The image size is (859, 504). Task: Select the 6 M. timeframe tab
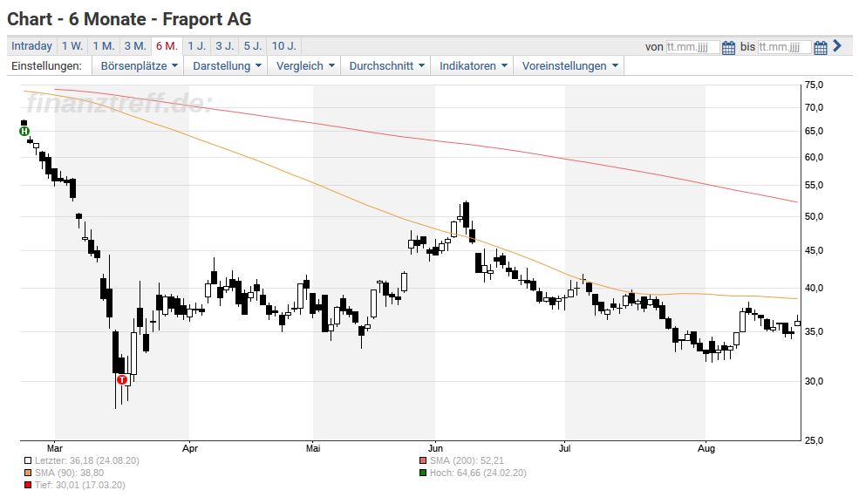click(x=167, y=46)
